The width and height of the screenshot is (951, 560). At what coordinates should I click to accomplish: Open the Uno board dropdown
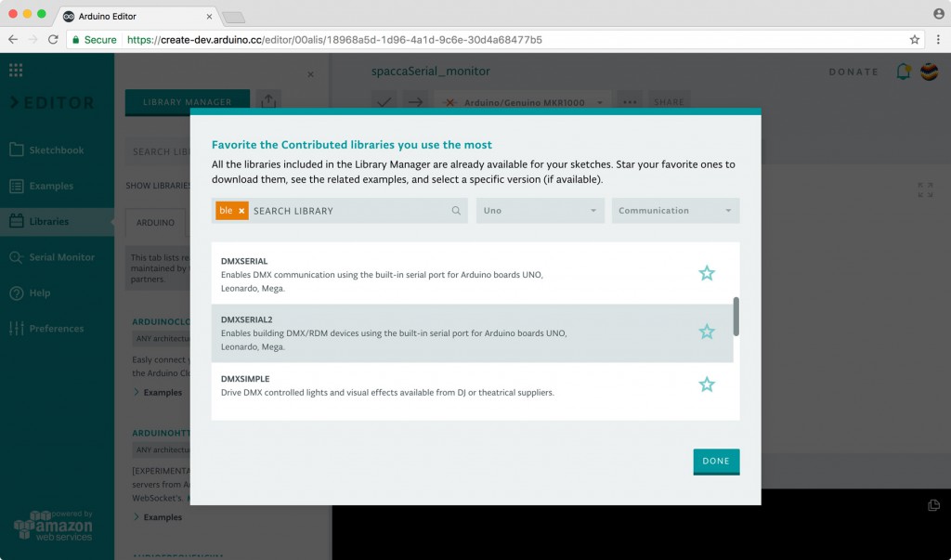(539, 211)
